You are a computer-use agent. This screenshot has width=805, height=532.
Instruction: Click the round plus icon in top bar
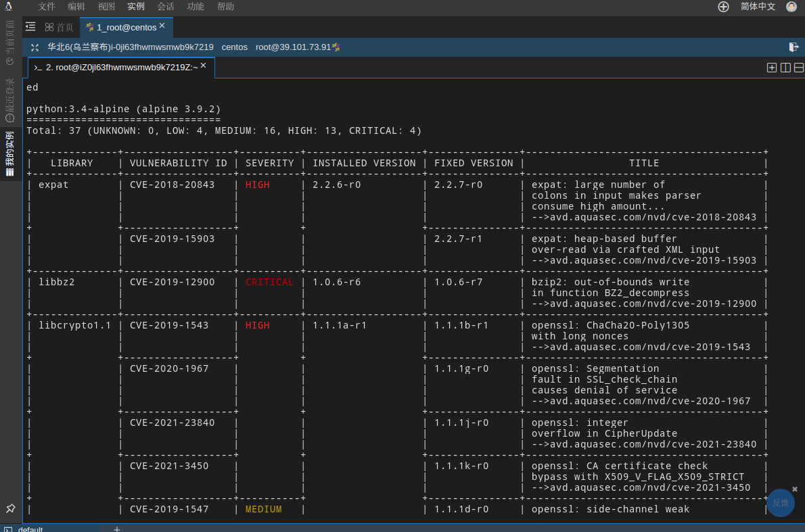(723, 7)
